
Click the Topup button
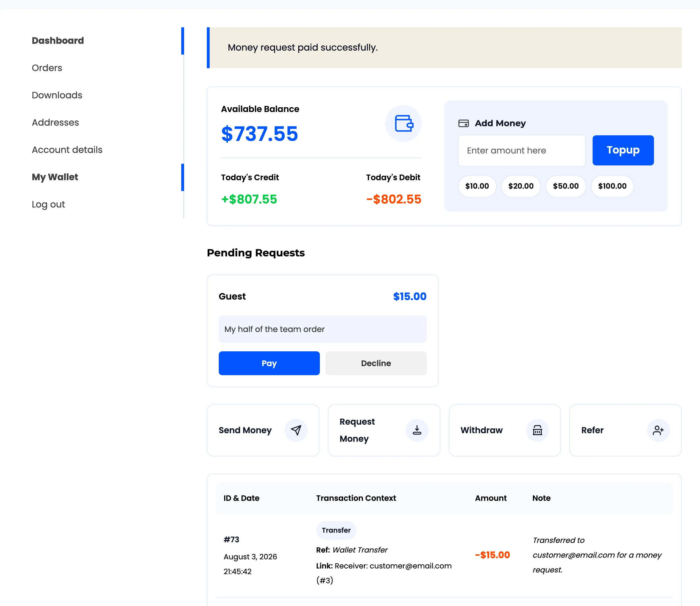[x=623, y=150]
